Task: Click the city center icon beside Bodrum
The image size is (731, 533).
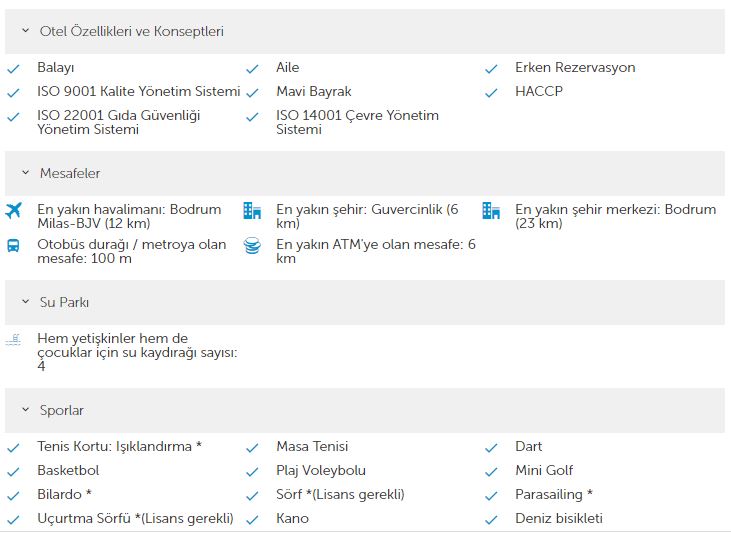Action: (x=491, y=210)
